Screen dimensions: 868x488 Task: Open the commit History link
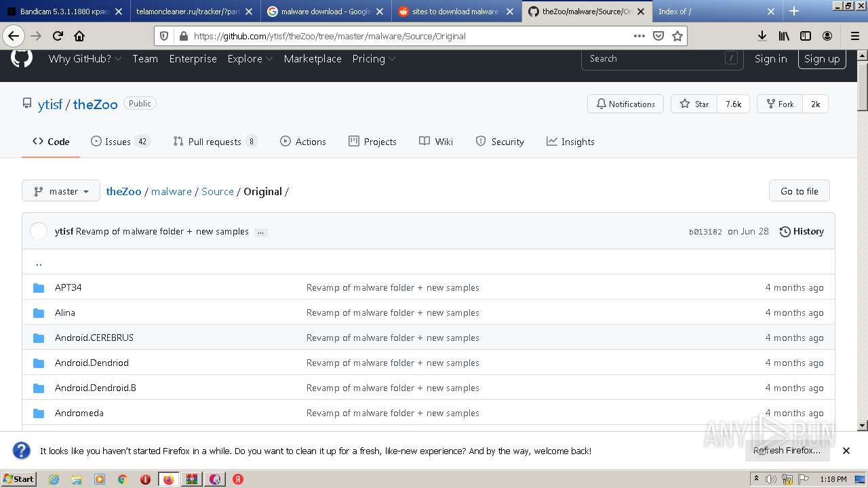tap(802, 231)
